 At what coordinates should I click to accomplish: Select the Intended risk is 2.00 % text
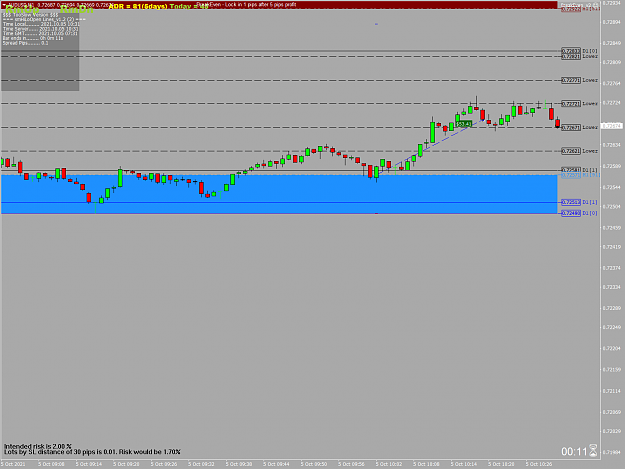coord(38,446)
